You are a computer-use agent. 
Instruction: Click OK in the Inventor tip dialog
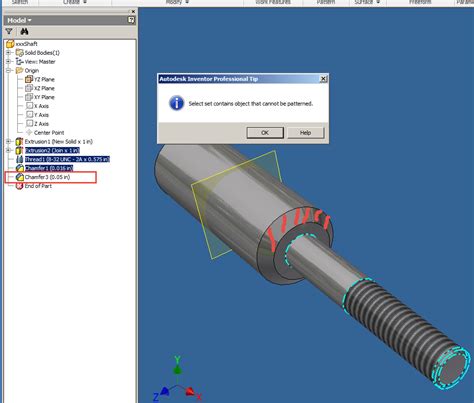point(265,133)
